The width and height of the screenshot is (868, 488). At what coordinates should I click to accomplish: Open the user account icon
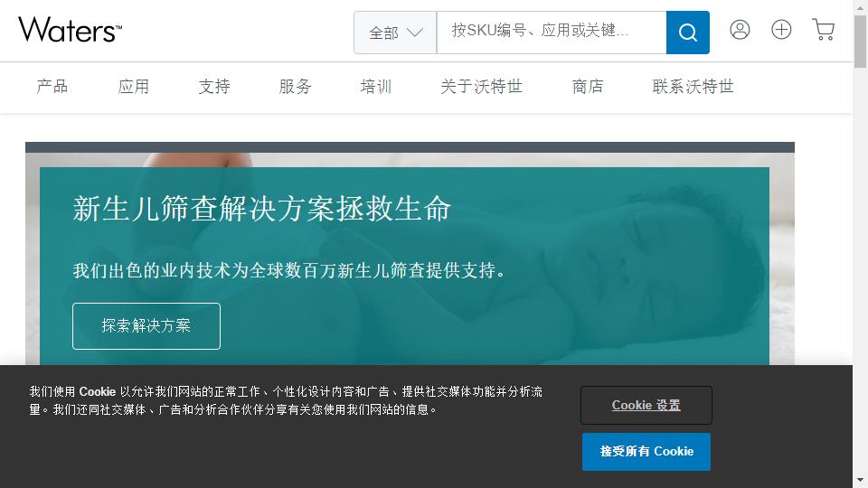pyautogui.click(x=740, y=30)
